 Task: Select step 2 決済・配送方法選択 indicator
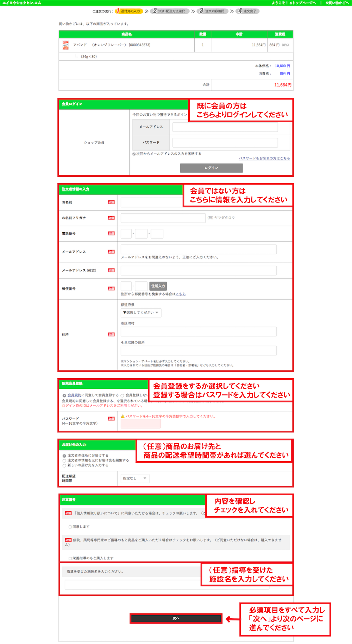pos(171,11)
